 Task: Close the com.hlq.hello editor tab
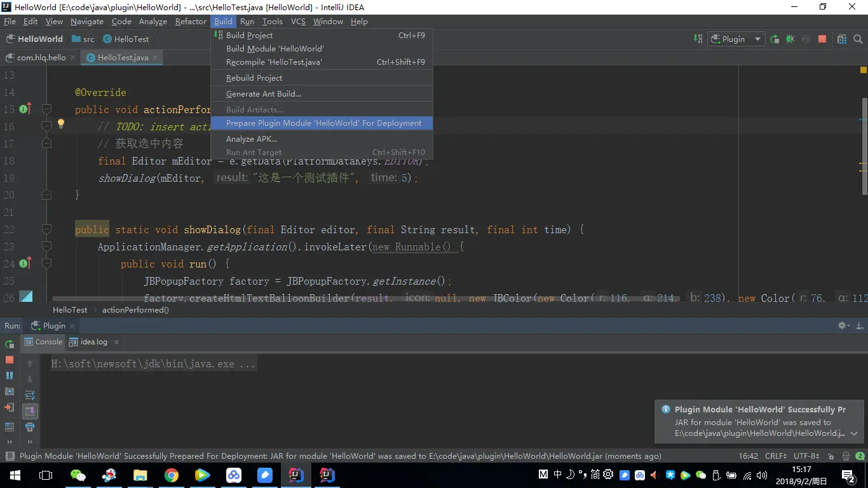[x=73, y=57]
